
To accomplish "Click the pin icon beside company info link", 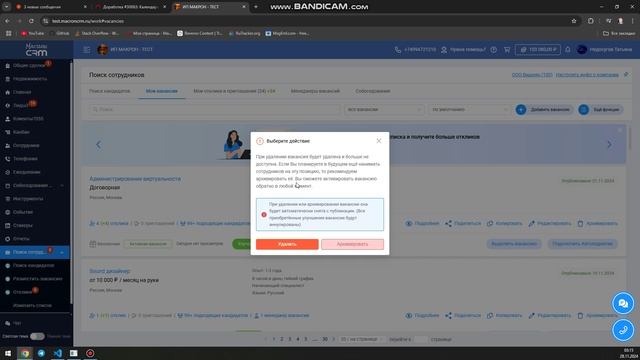I will click(626, 75).
